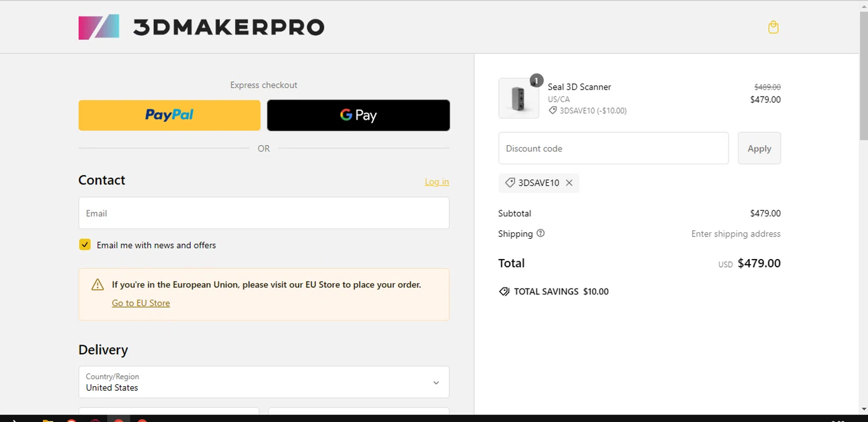The height and width of the screenshot is (422, 868).
Task: Click the page vertical scrollbar
Action: click(x=863, y=75)
